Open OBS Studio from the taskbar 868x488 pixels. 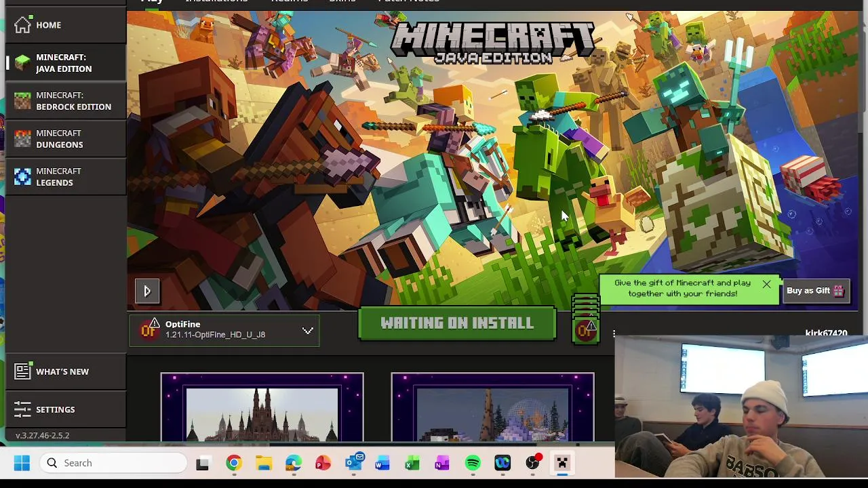(x=533, y=464)
